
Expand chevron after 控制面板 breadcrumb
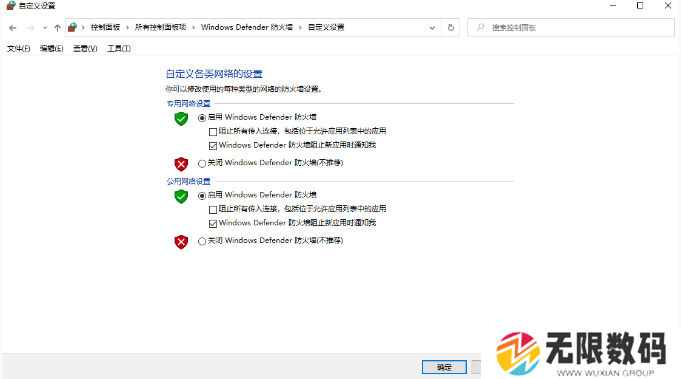click(x=127, y=27)
